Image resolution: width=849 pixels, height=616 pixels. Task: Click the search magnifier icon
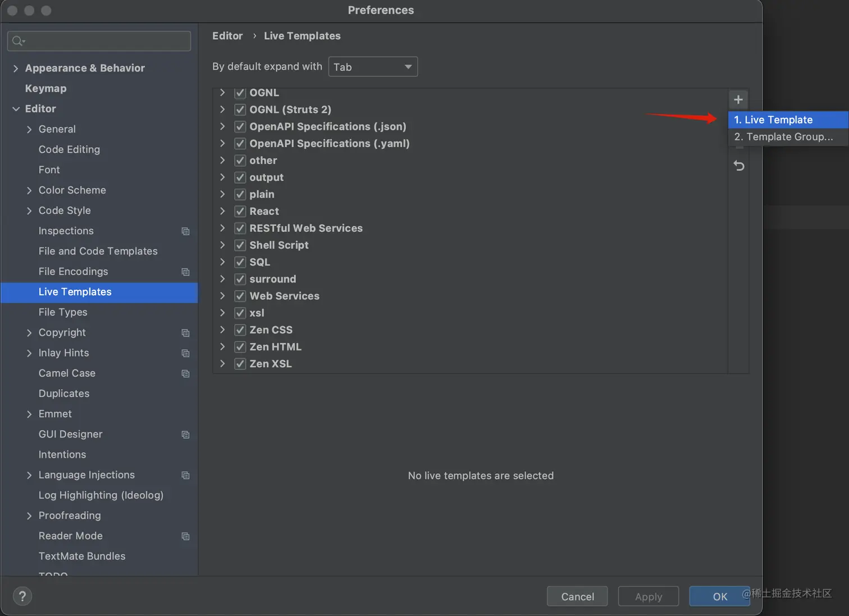tap(18, 41)
